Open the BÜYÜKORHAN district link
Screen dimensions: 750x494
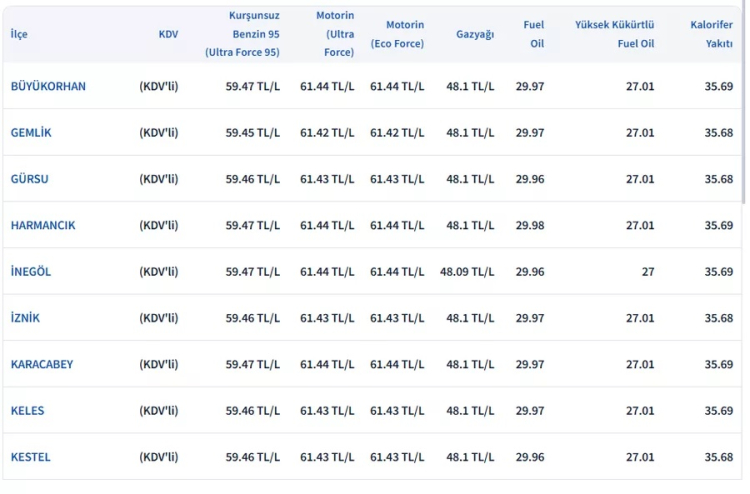click(48, 86)
